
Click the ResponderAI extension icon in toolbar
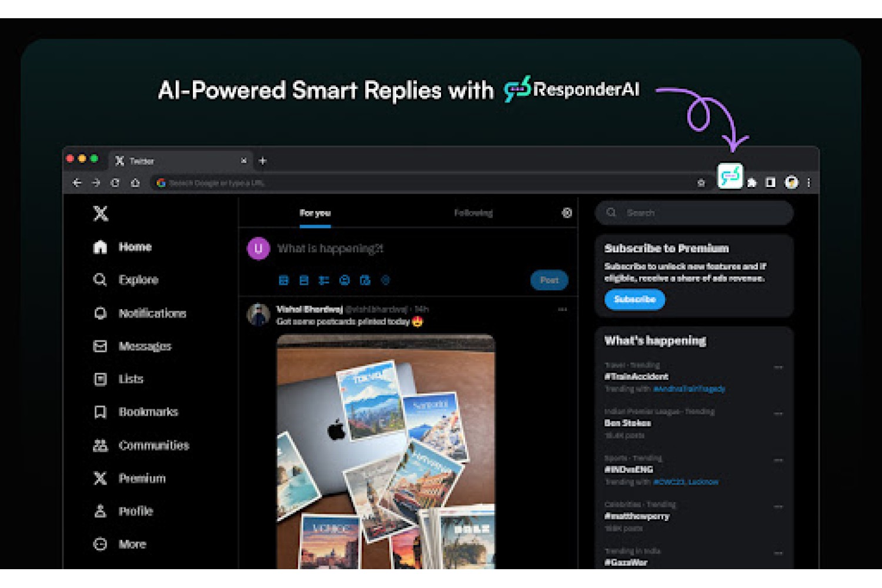tap(730, 176)
